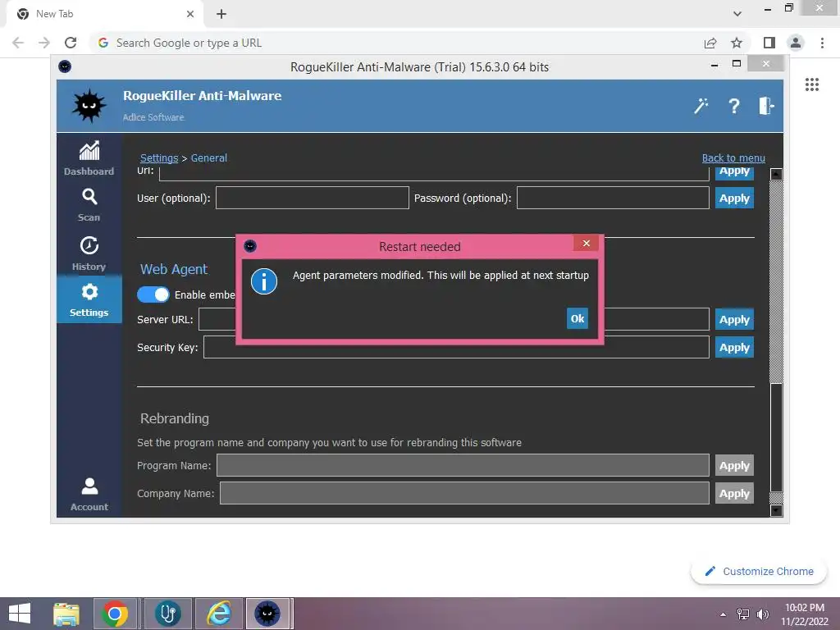Apply the Program Name rebranding
Image resolution: width=840 pixels, height=630 pixels.
[734, 466]
